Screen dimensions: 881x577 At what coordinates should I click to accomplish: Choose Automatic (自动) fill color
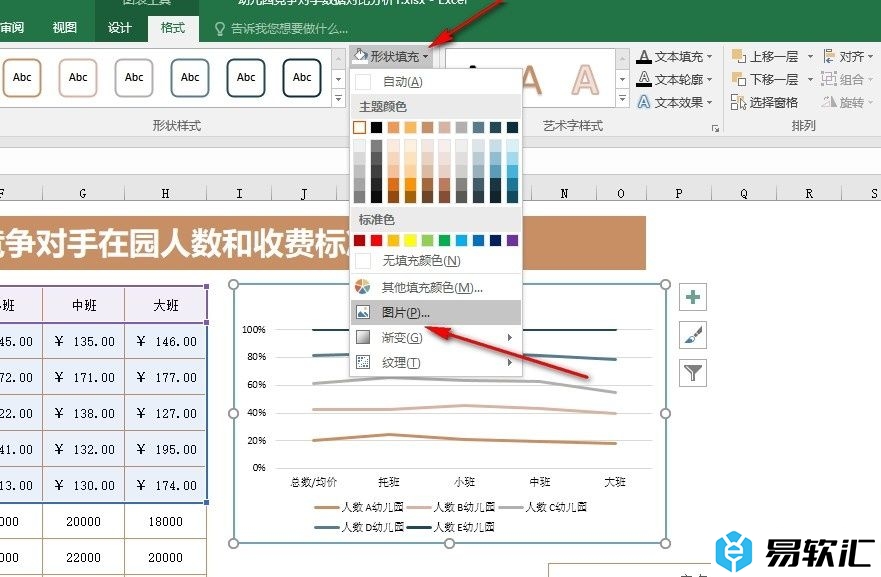[435, 82]
